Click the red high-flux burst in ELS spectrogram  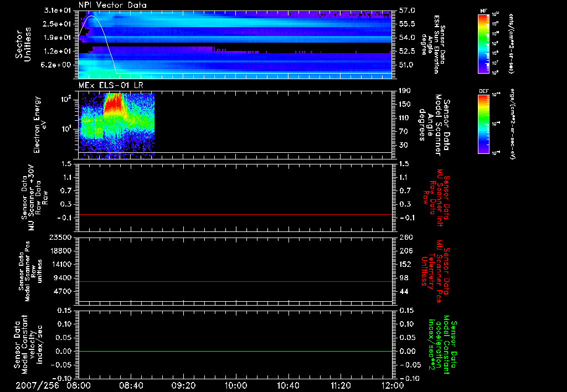(113, 103)
